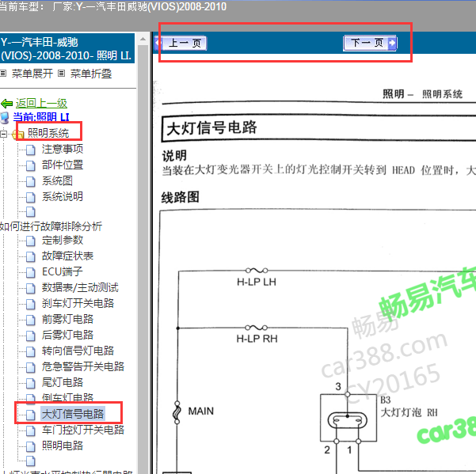Click the 菜单展开 expand-all menu option
The height and width of the screenshot is (474, 476).
click(32, 74)
